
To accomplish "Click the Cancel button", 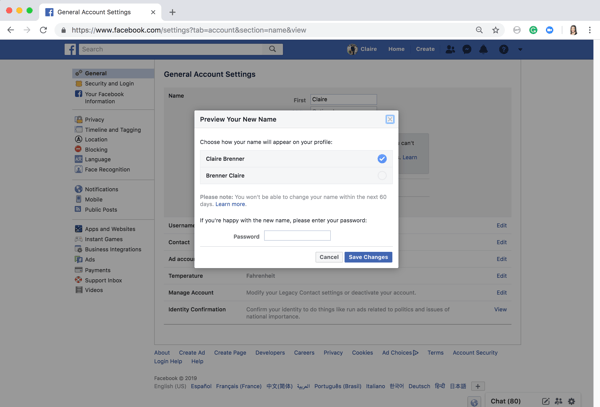I will (329, 257).
